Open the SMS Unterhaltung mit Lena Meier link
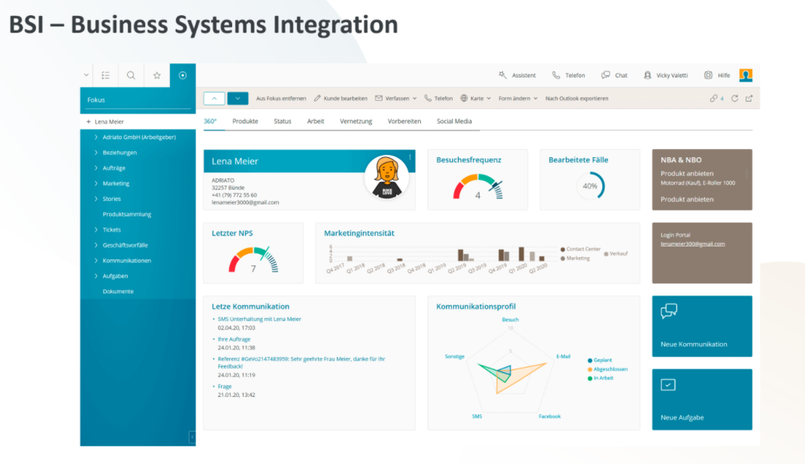Screen dimensions: 805x464 259,319
